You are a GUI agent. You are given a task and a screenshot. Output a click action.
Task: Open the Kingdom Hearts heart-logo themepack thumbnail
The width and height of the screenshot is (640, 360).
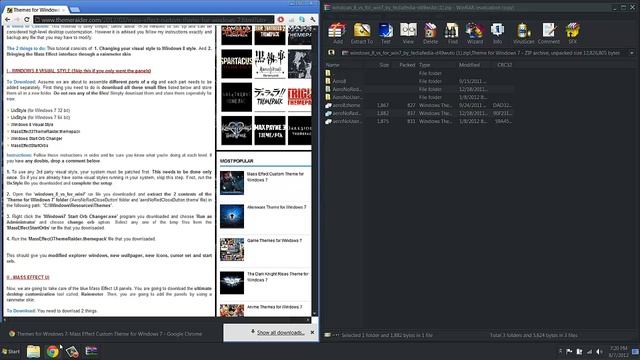(237, 131)
